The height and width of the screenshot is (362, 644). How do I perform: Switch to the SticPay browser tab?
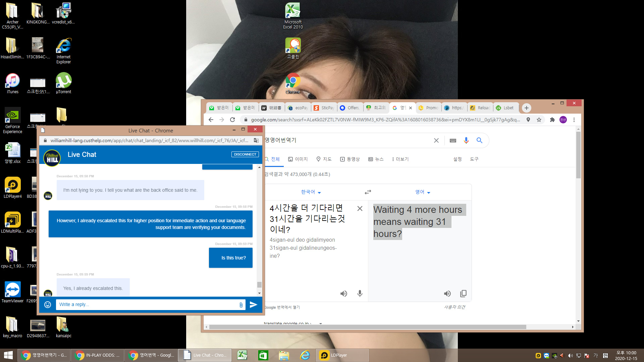tap(324, 108)
